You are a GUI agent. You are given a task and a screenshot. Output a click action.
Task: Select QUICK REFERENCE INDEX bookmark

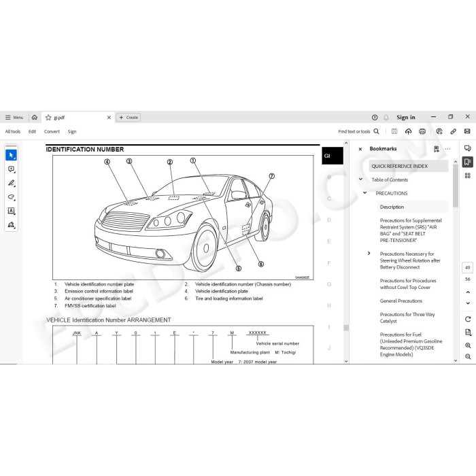tap(408, 166)
